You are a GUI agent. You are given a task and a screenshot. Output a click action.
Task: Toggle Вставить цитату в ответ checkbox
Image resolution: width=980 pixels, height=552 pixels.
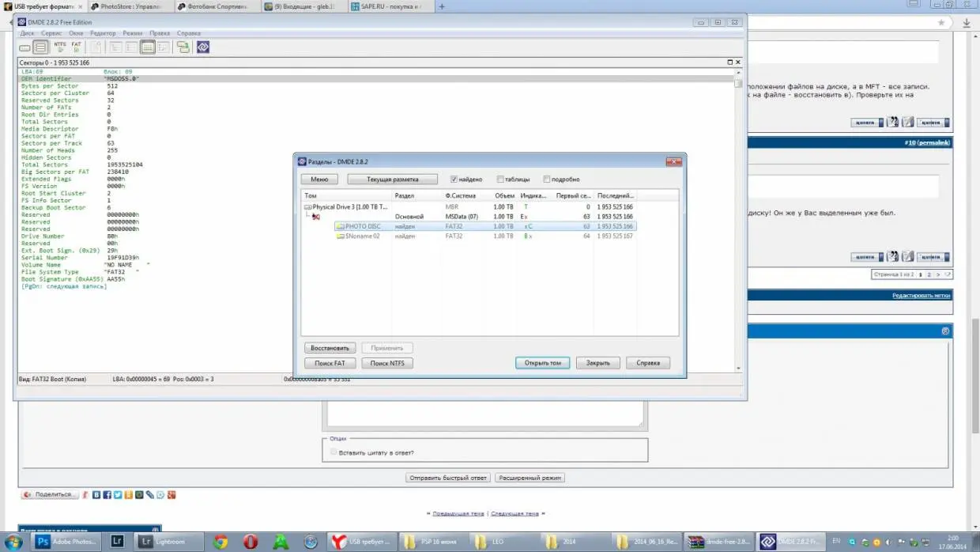coord(333,452)
